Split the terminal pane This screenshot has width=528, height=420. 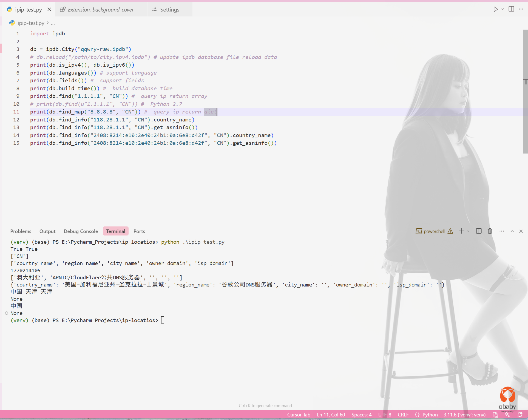coord(479,231)
